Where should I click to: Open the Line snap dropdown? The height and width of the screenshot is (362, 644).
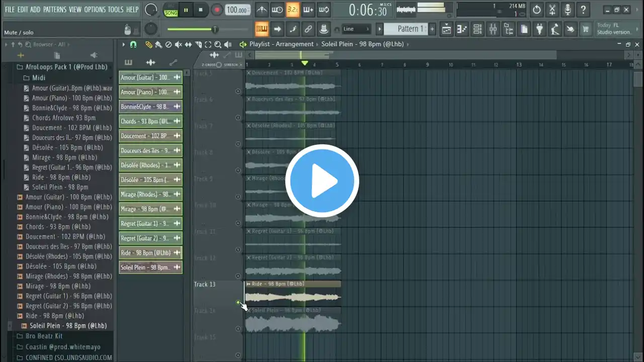356,29
